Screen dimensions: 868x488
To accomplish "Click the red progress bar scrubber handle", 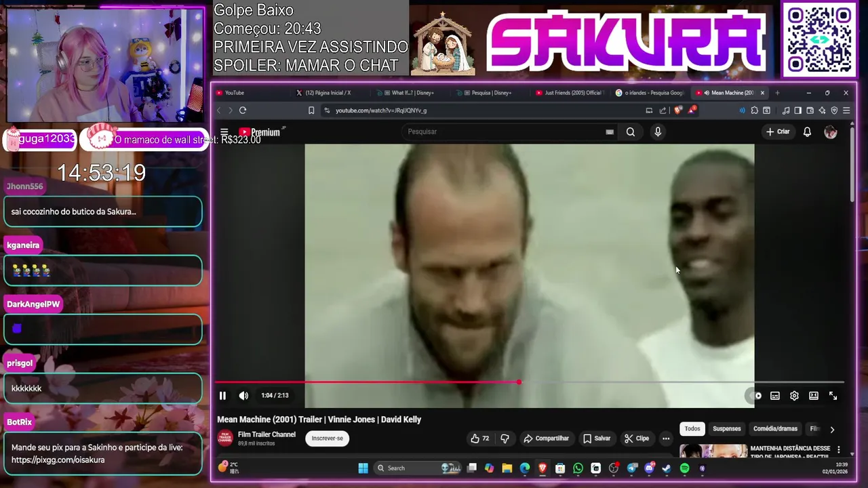I will (x=519, y=382).
